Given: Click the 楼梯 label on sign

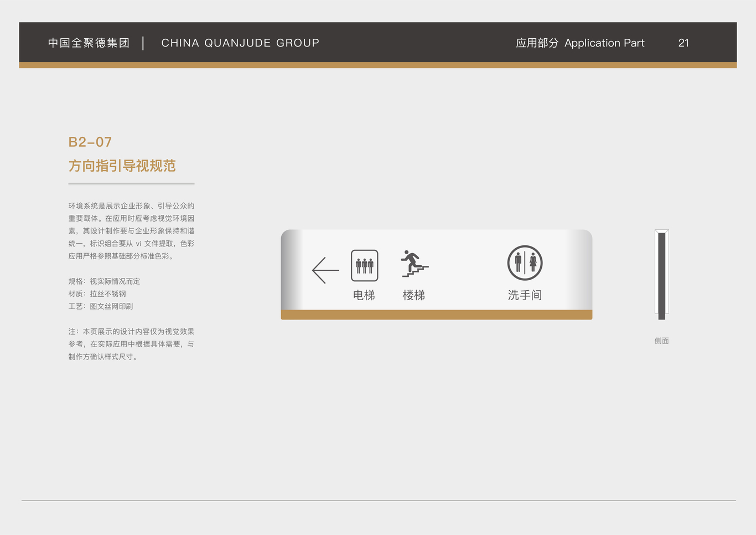Looking at the screenshot, I should [x=414, y=295].
